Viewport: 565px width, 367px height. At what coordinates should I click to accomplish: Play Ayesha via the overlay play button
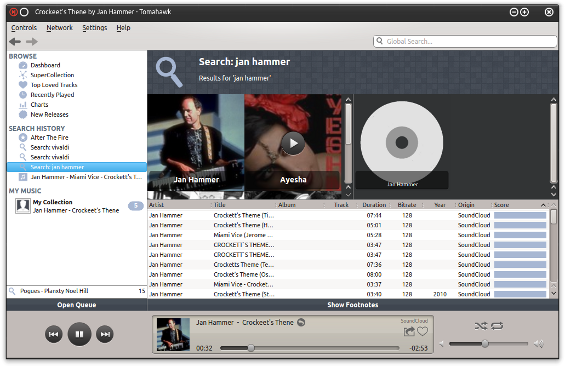pos(293,143)
